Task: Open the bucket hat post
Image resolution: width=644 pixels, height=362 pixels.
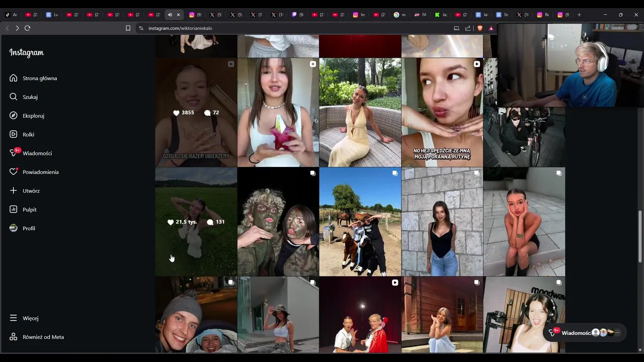Action: [x=278, y=315]
